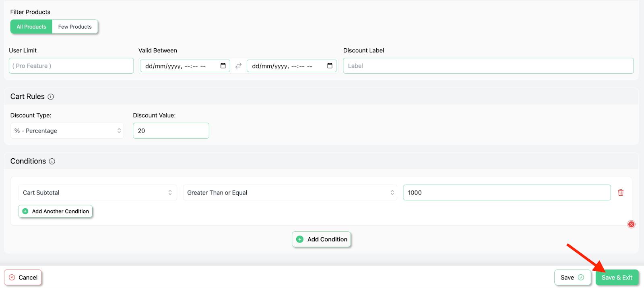Focus the Discount Label input

[x=488, y=66]
